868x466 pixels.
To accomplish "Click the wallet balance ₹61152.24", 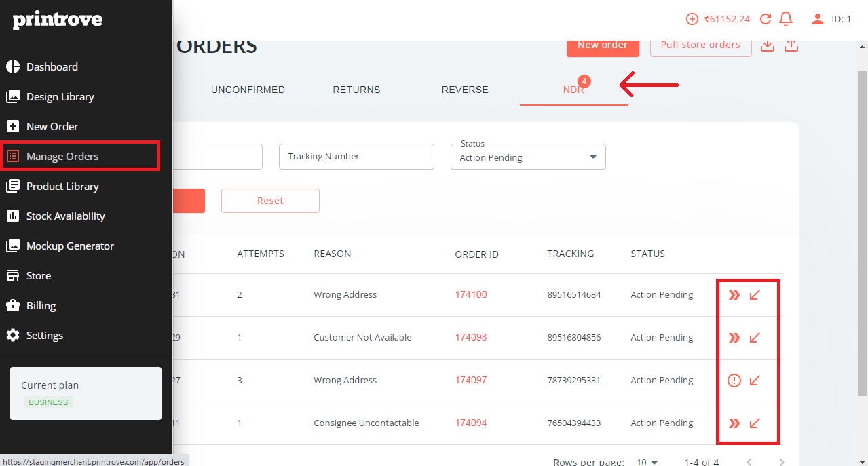I will pyautogui.click(x=727, y=19).
